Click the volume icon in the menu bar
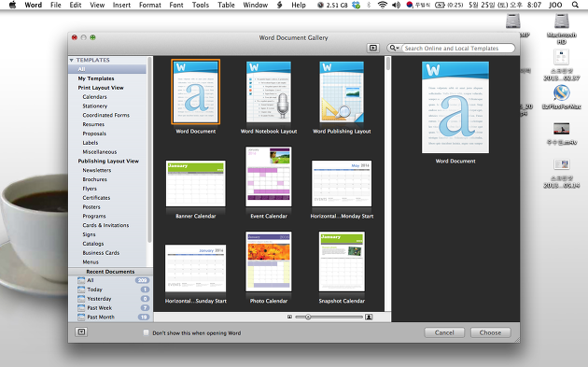The width and height of the screenshot is (588, 367). point(396,5)
